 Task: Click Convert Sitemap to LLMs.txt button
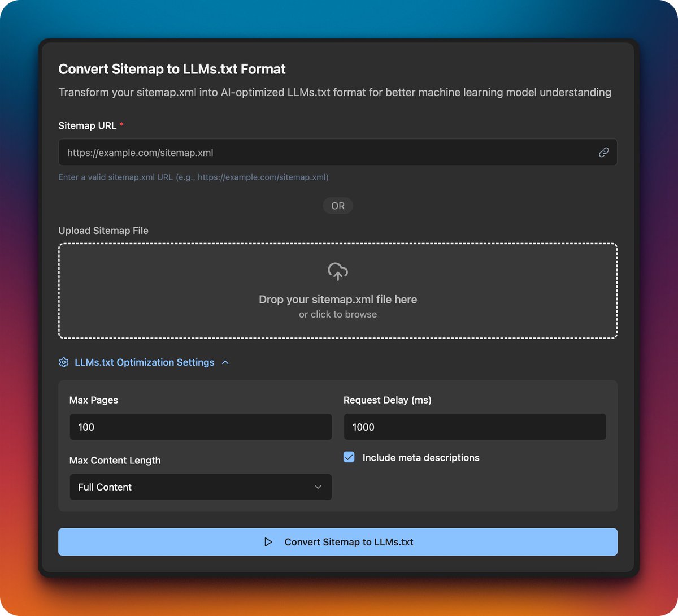[x=338, y=542]
